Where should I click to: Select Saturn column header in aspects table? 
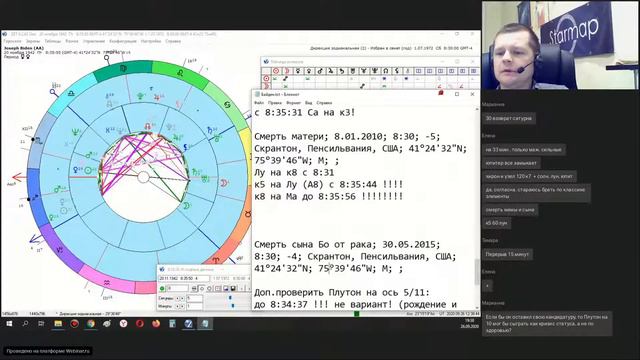[342, 71]
